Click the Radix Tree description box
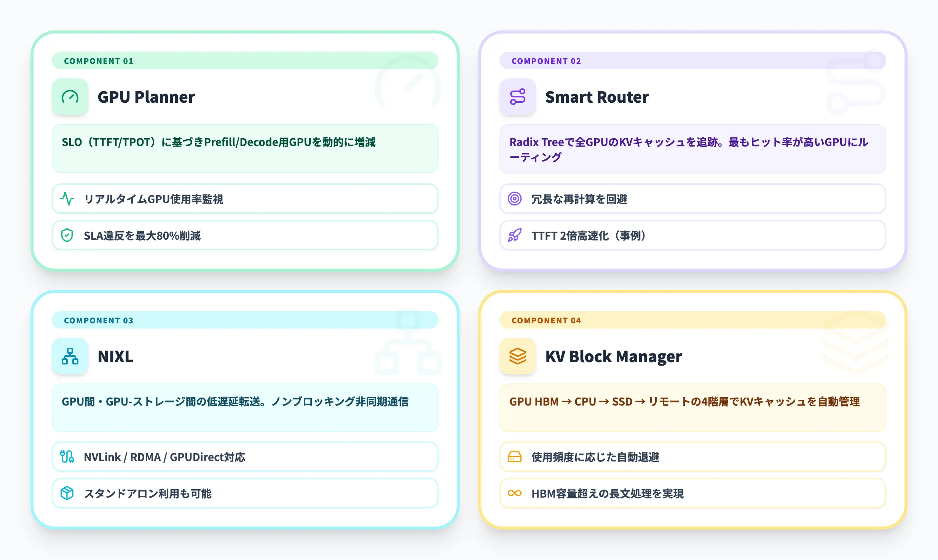938x560 pixels. pos(693,149)
